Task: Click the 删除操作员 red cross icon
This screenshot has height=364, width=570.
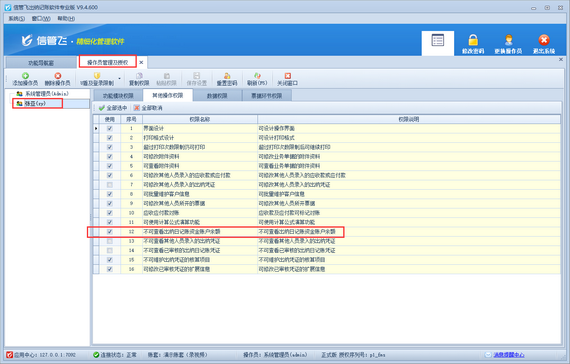Action: 58,76
